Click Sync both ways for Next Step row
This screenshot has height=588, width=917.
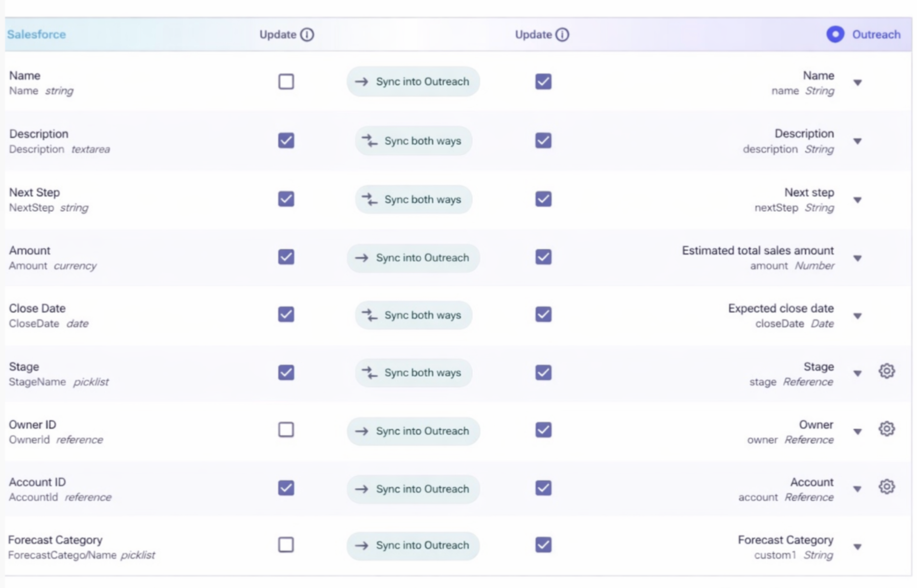pos(414,200)
